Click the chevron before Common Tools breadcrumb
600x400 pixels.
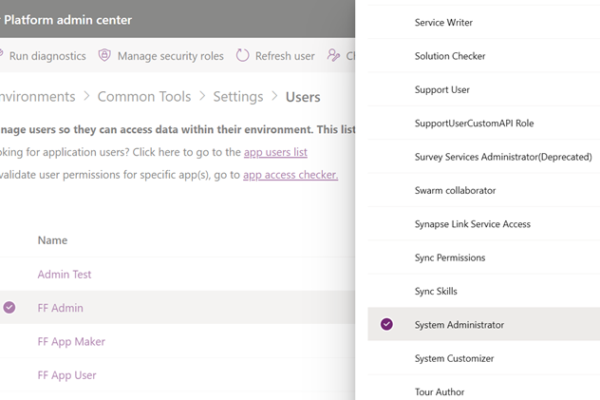(87, 97)
